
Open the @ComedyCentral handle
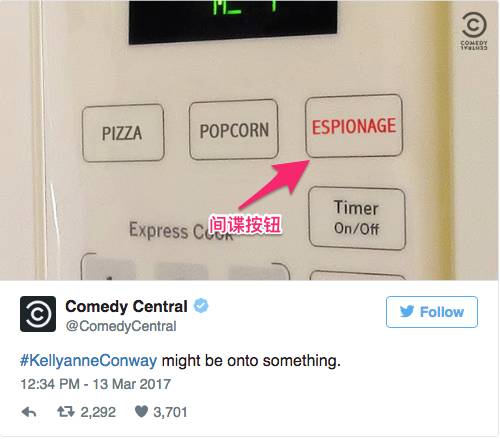121,326
